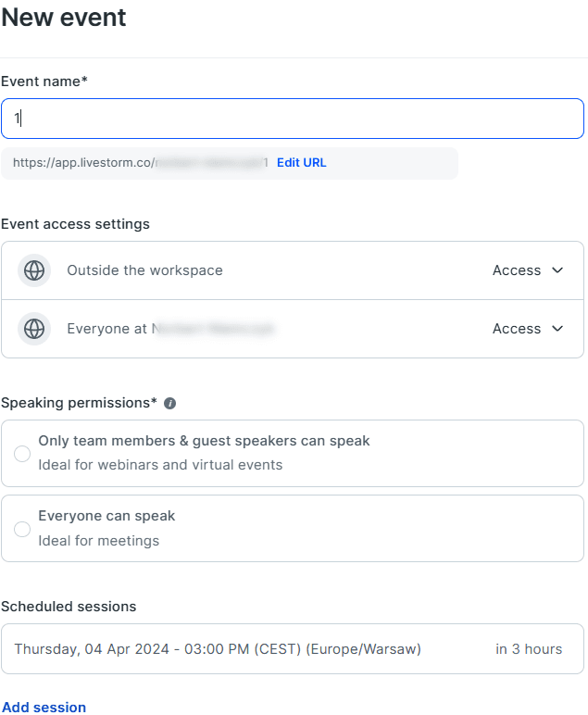Click the Ideal for webinars and virtual events text
The height and width of the screenshot is (715, 588).
point(160,465)
